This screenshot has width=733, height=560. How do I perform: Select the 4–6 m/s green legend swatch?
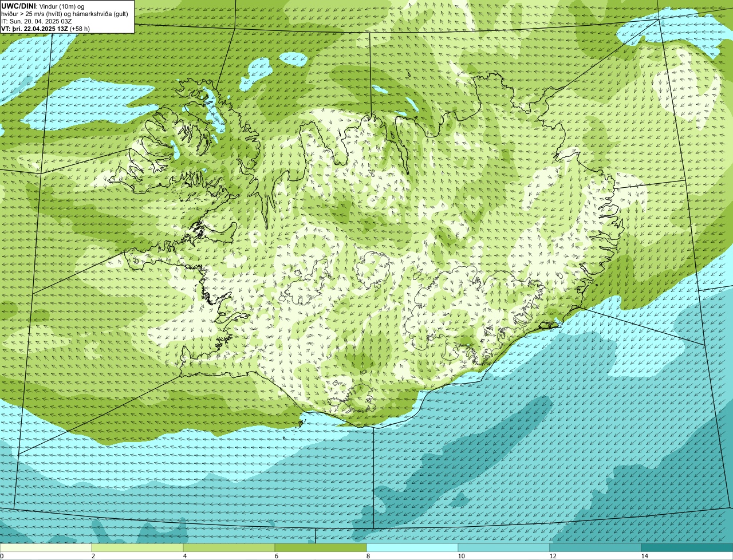[229, 547]
